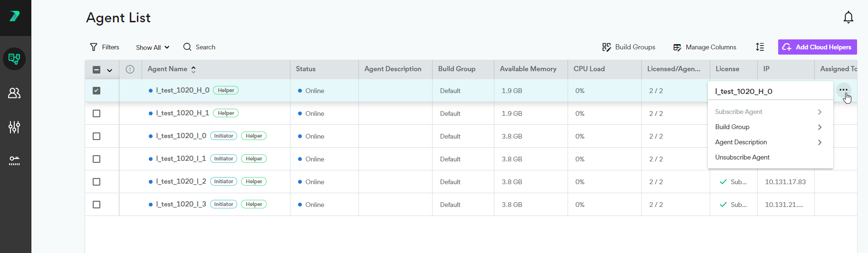Open the Show All dropdown
Image resolution: width=868 pixels, height=253 pixels.
click(x=152, y=47)
